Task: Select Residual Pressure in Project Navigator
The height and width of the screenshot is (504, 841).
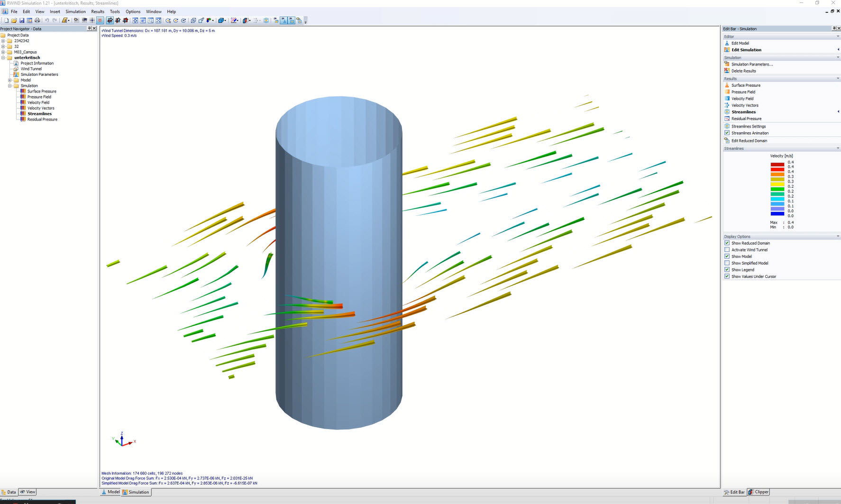Action: click(42, 119)
